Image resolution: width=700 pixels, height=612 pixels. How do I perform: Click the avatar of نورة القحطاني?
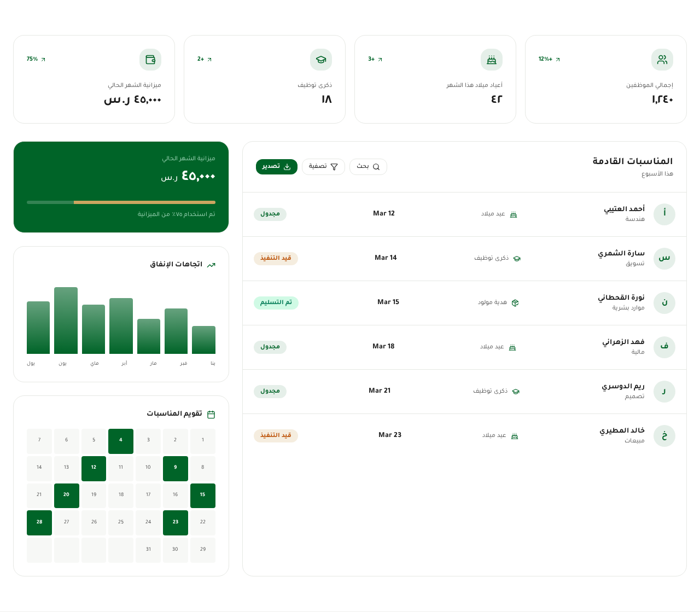664,303
